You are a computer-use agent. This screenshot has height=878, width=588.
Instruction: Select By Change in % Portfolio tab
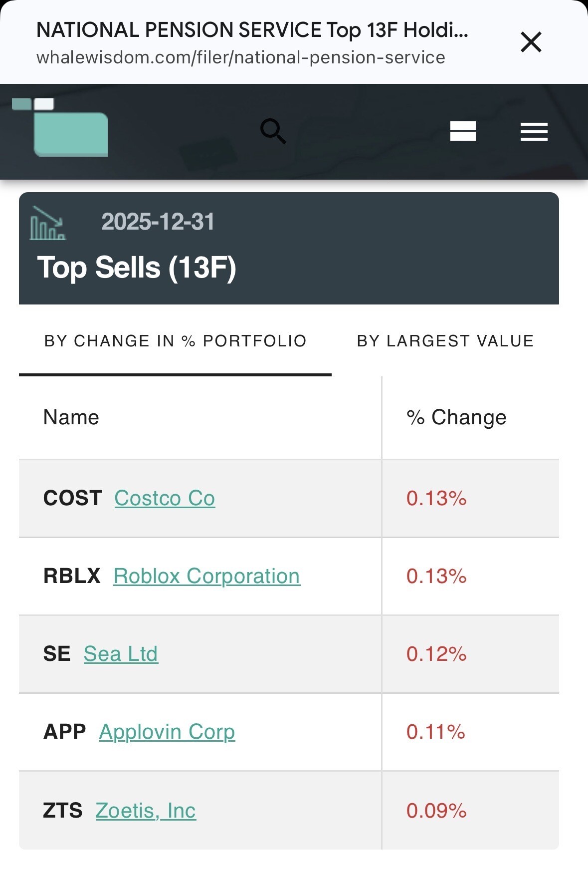click(x=175, y=341)
